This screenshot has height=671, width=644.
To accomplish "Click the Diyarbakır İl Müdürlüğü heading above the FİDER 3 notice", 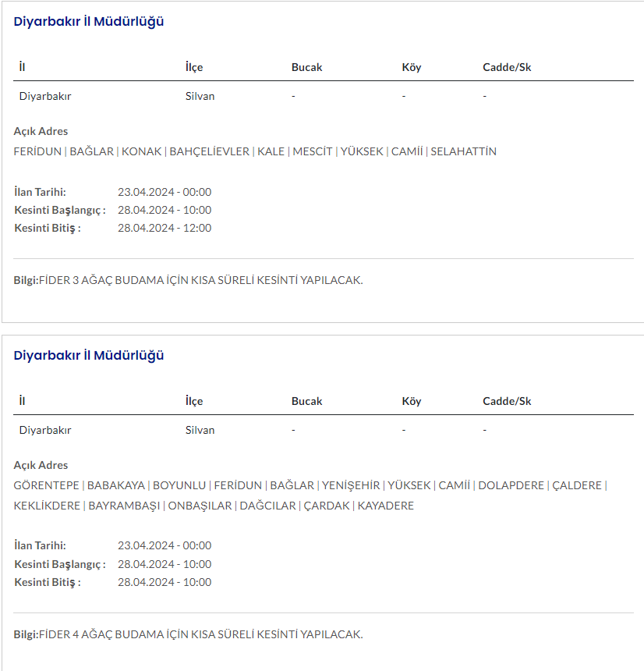I will tap(89, 22).
